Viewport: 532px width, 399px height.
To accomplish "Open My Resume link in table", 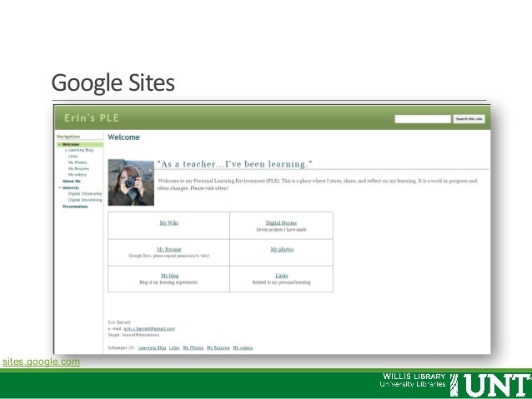I will pos(169,249).
